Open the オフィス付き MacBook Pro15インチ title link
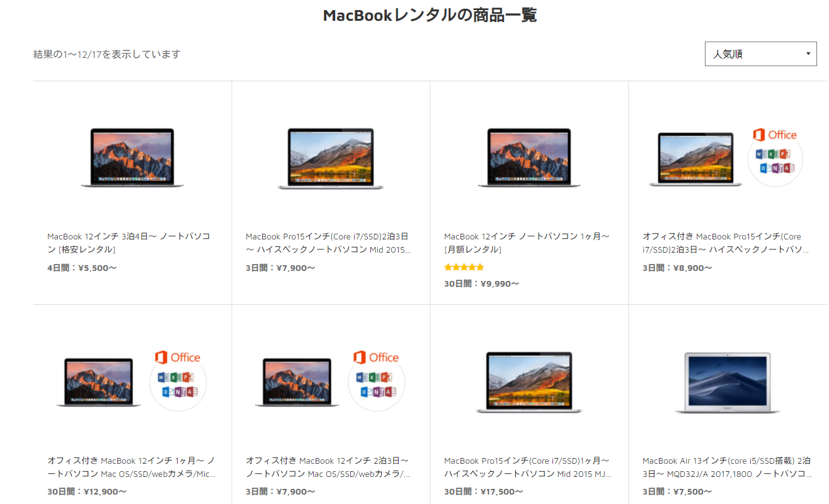The height and width of the screenshot is (504, 829). pos(726,243)
